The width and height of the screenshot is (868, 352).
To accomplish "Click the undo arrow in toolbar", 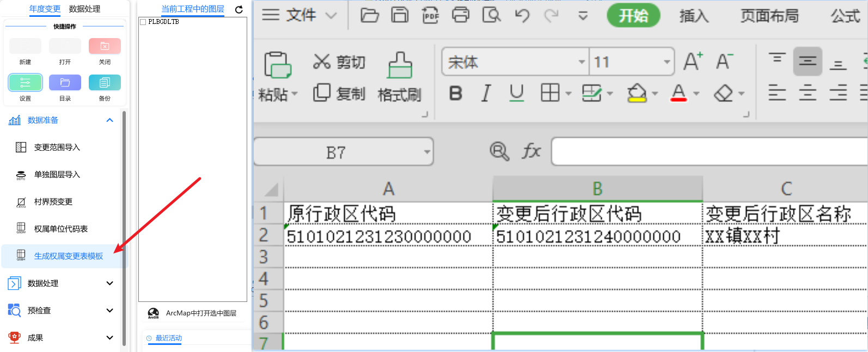I will (x=522, y=16).
